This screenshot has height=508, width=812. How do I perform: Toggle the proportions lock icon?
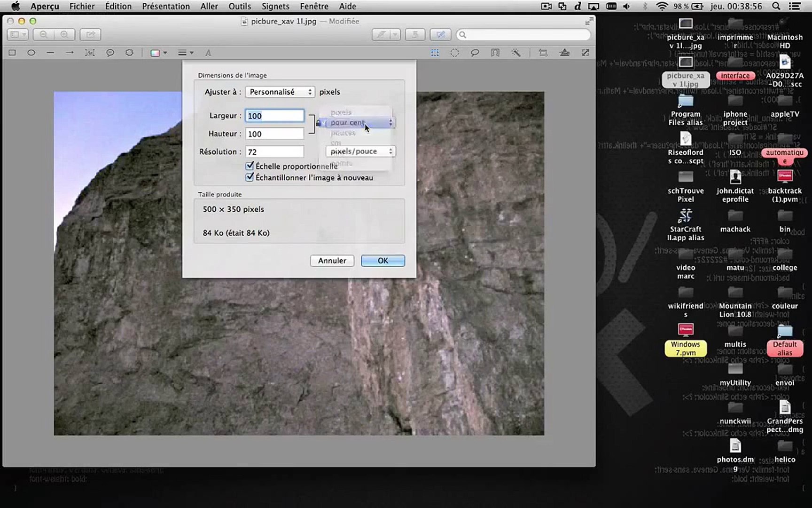click(318, 123)
